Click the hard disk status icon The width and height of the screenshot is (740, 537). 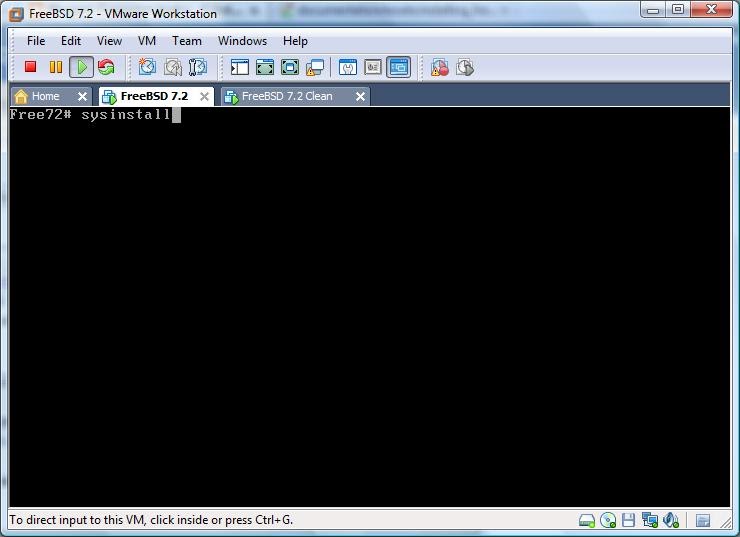click(x=587, y=520)
